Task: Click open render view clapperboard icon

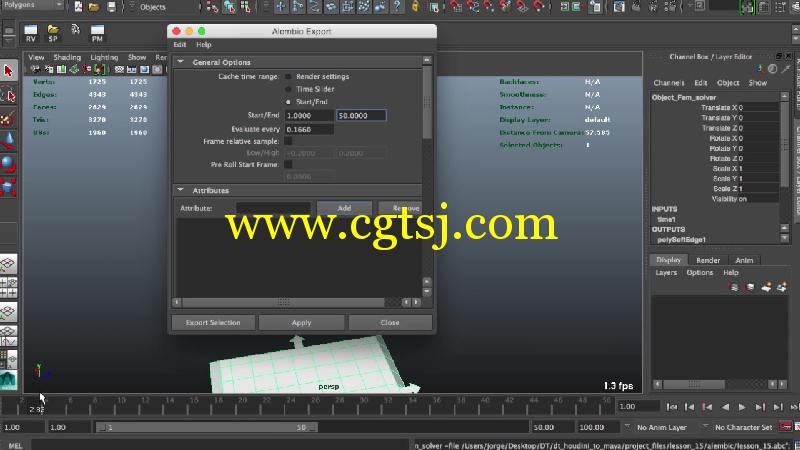Action: [619, 7]
